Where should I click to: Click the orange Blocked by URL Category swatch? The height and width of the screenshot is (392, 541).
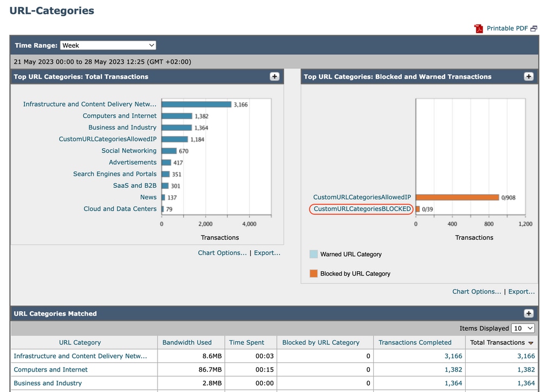314,273
